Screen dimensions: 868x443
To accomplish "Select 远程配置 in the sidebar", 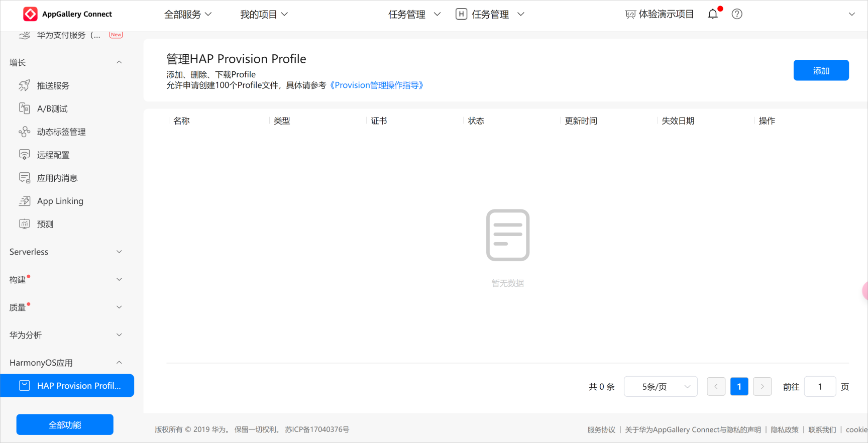I will (x=53, y=155).
